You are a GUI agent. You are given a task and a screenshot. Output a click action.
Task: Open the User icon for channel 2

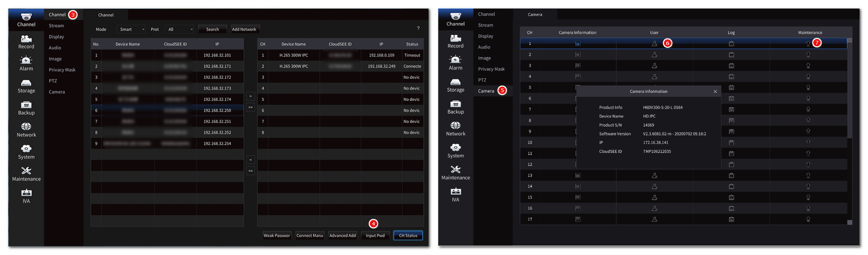[654, 54]
